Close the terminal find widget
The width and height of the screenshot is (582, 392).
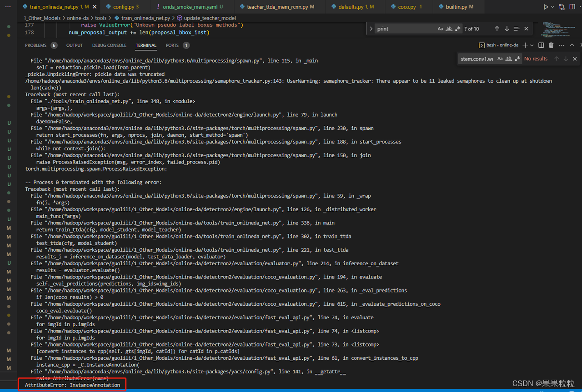pos(575,59)
